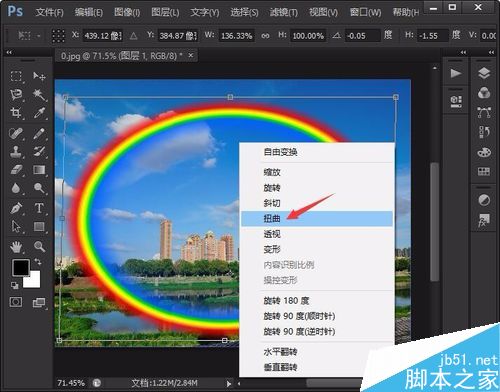The width and height of the screenshot is (500, 392).
Task: Select the Hand tool
Action: [16, 247]
